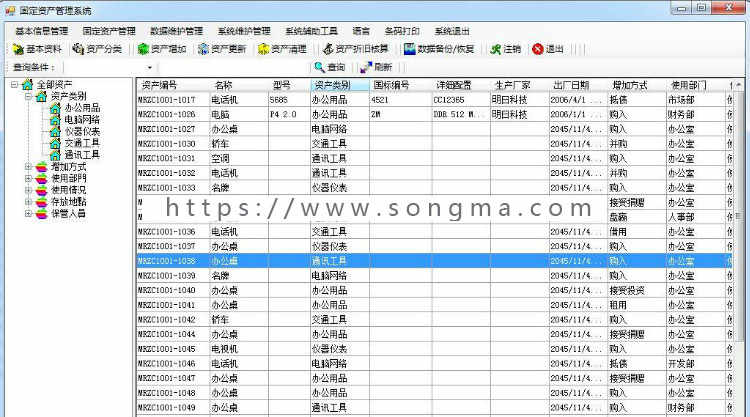Click the 出厂日期 column header
This screenshot has height=417, width=750.
coord(578,85)
